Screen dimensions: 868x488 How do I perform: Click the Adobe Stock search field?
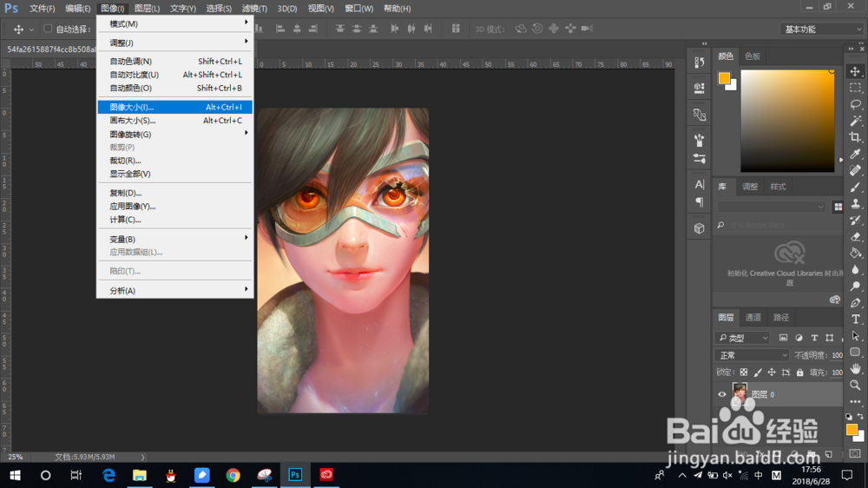tap(777, 225)
